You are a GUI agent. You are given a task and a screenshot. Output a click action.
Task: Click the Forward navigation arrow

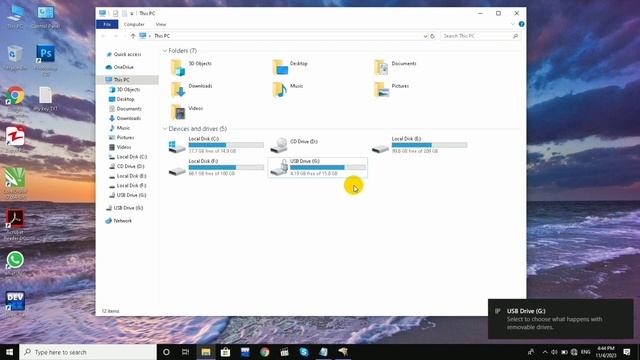point(116,36)
